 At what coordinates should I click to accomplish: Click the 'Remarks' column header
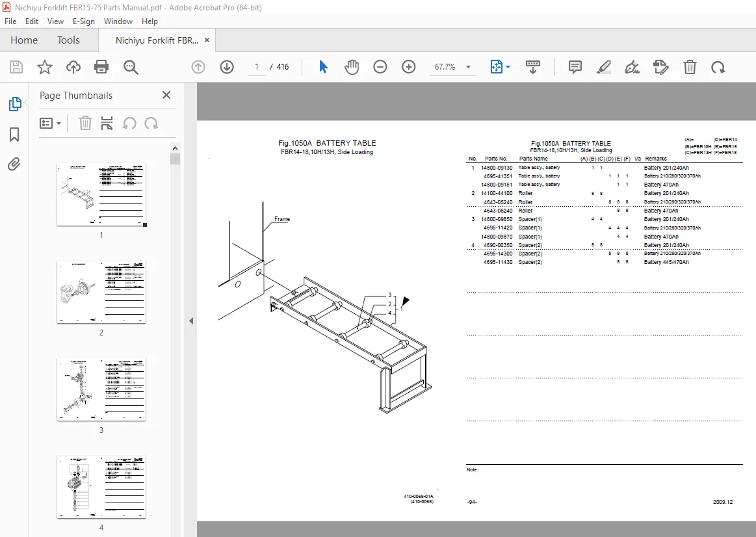tap(656, 159)
